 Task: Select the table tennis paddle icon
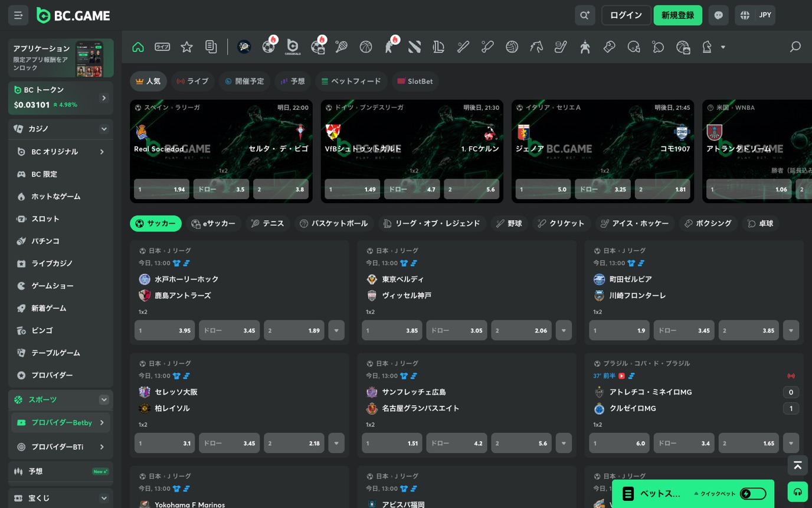click(658, 47)
